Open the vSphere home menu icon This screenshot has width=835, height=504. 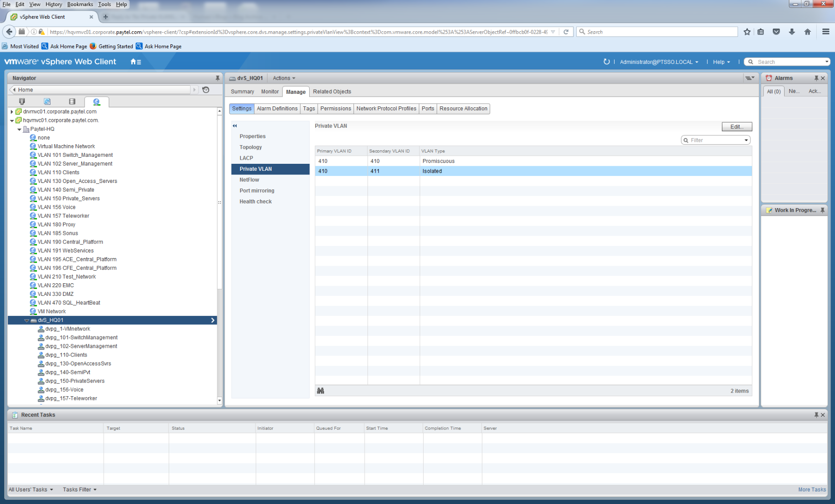click(135, 62)
